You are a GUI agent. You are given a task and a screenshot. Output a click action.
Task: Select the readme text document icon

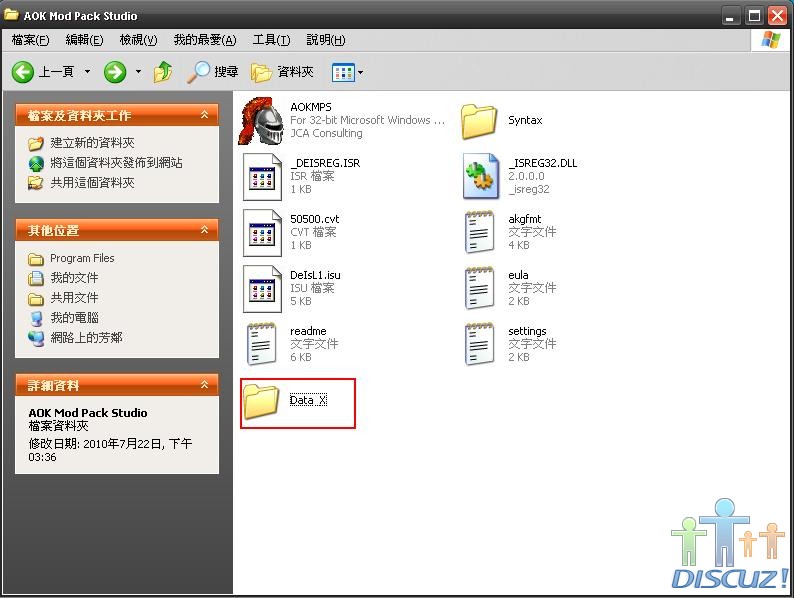[262, 344]
